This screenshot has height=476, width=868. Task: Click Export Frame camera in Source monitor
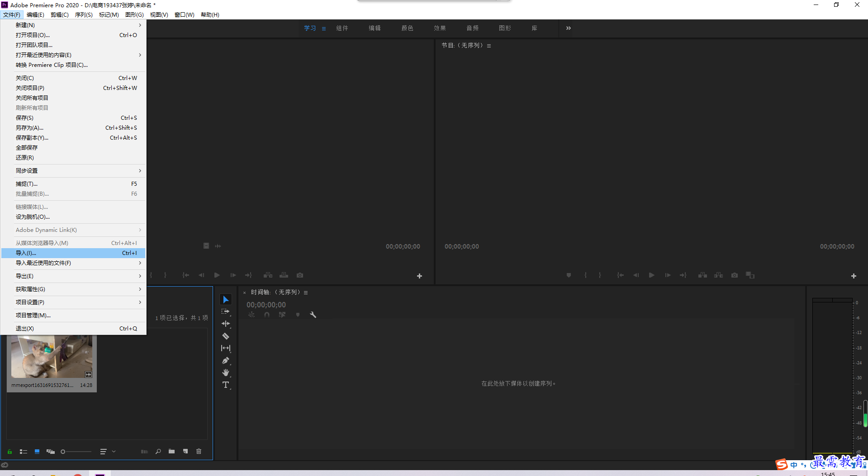300,275
